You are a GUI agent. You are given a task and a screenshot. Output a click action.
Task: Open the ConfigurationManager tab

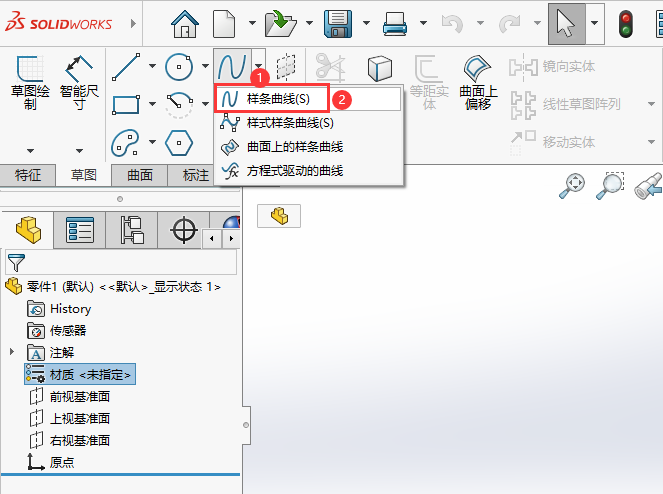tap(132, 230)
